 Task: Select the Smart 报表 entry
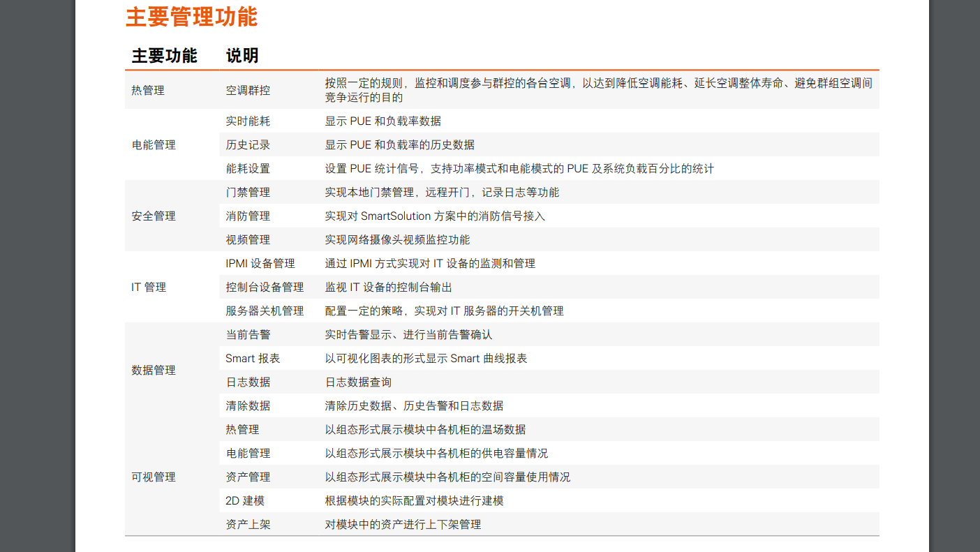click(253, 358)
